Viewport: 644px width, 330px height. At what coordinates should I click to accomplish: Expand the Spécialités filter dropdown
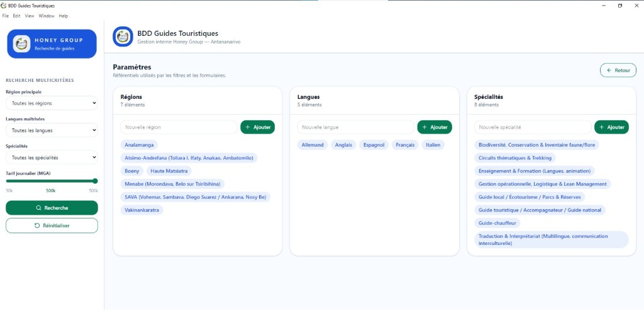[x=52, y=157]
